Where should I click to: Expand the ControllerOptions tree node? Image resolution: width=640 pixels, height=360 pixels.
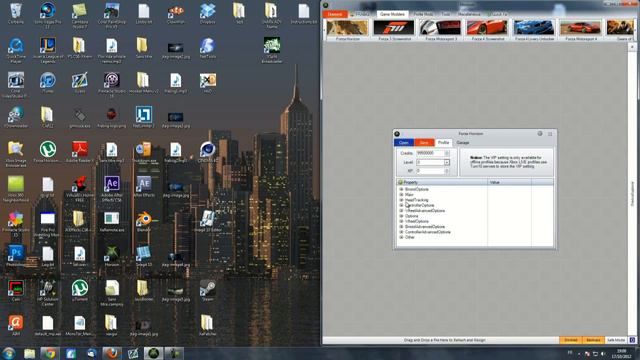(x=401, y=205)
